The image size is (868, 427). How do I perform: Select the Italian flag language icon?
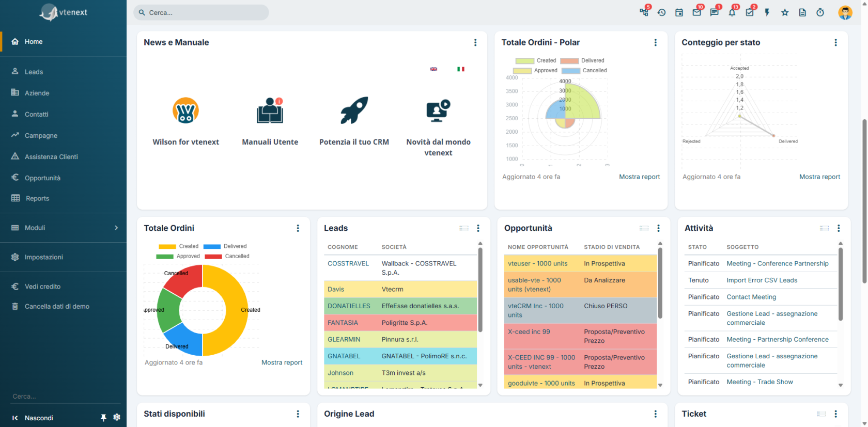pos(461,69)
